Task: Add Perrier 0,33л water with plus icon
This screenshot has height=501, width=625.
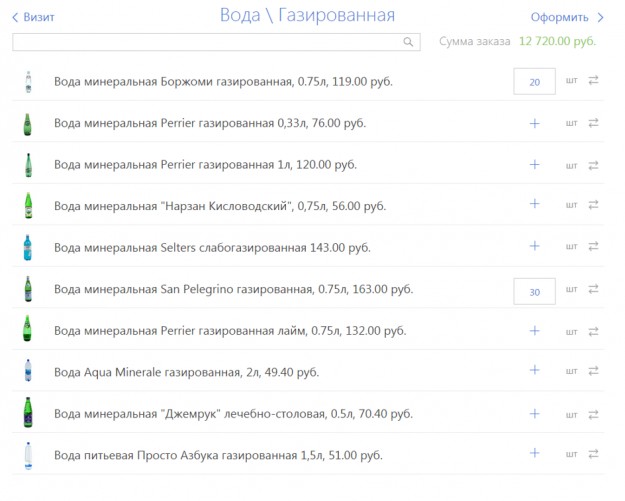Action: [534, 123]
